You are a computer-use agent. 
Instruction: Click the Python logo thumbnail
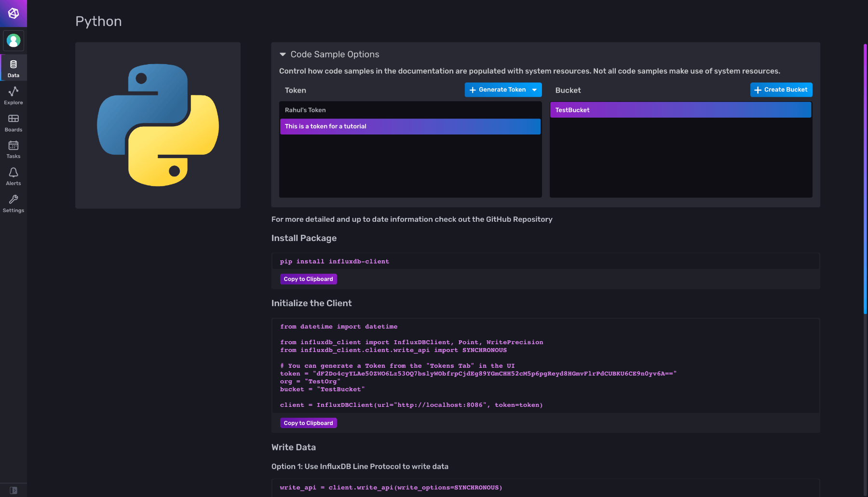[x=158, y=125]
